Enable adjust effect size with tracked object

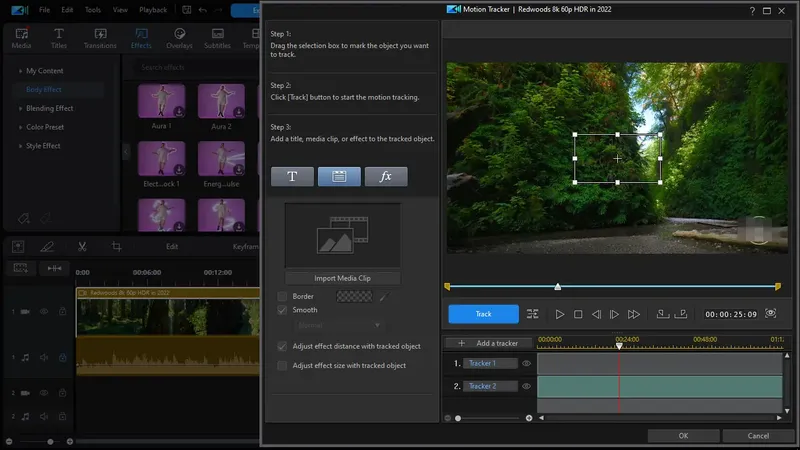[x=283, y=366]
